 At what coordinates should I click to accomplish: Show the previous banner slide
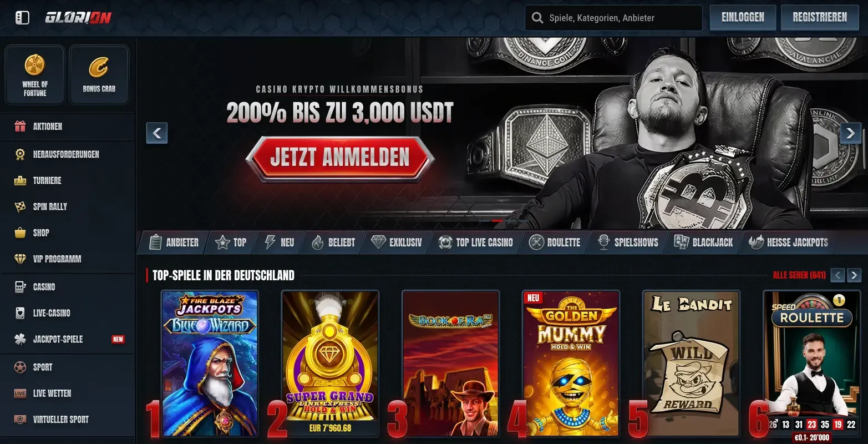[157, 133]
